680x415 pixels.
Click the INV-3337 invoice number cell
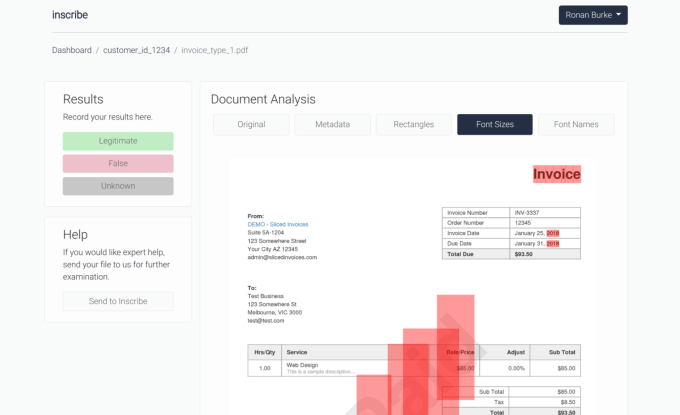pos(545,212)
